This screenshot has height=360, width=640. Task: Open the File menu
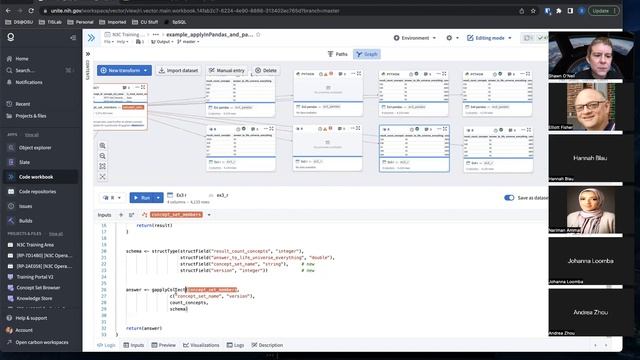pos(109,42)
